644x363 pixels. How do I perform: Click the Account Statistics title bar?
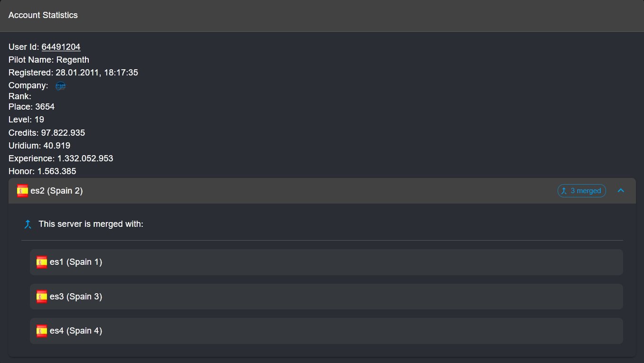[322, 16]
